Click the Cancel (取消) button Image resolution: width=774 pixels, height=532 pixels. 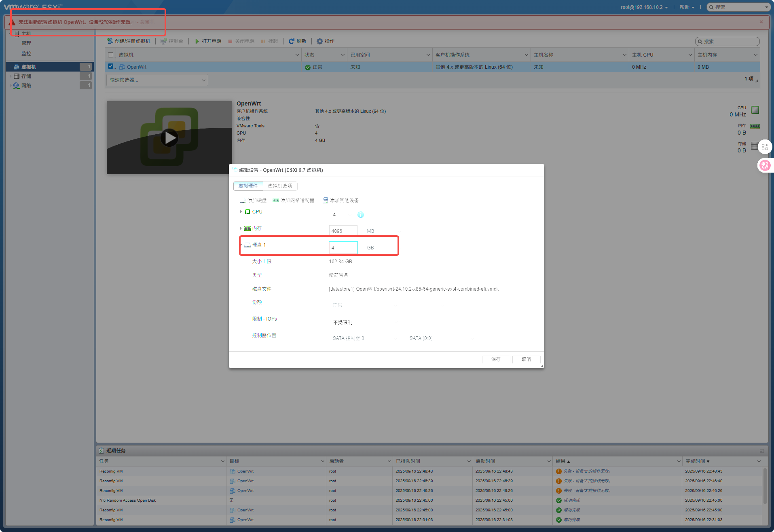tap(526, 359)
